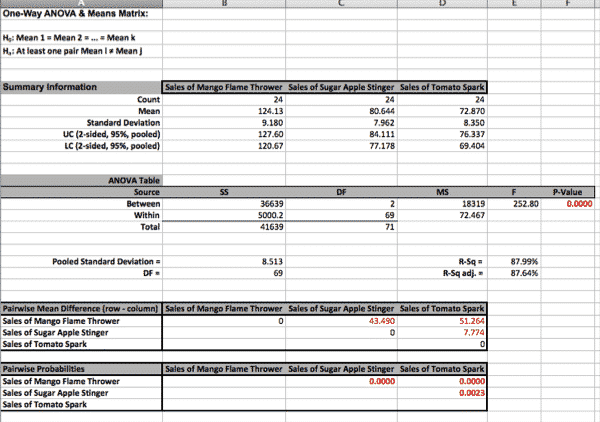Select the Total DF value 71
Screen dimensions: 600x422
click(341, 227)
